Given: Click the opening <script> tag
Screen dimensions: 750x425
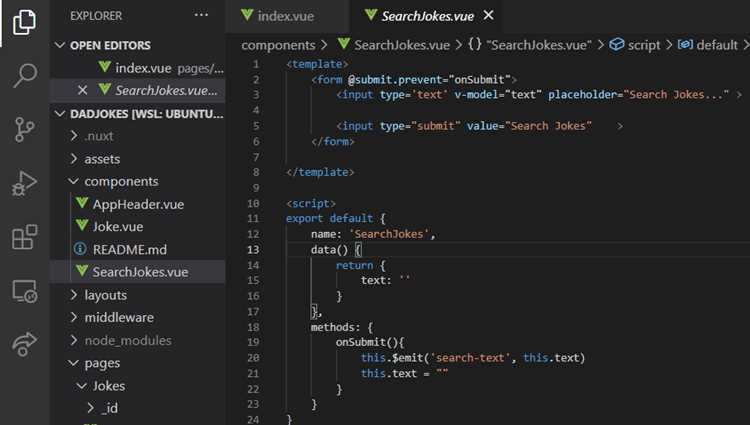Looking at the screenshot, I should (310, 203).
